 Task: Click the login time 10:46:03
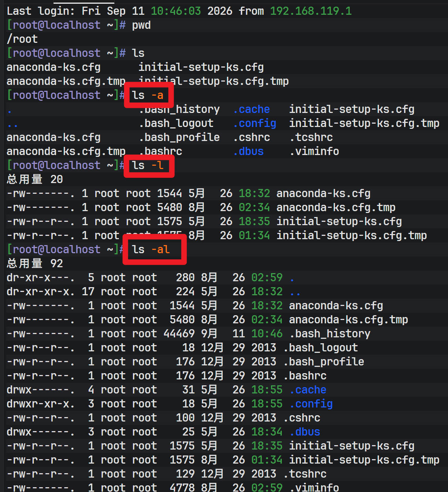coord(176,11)
